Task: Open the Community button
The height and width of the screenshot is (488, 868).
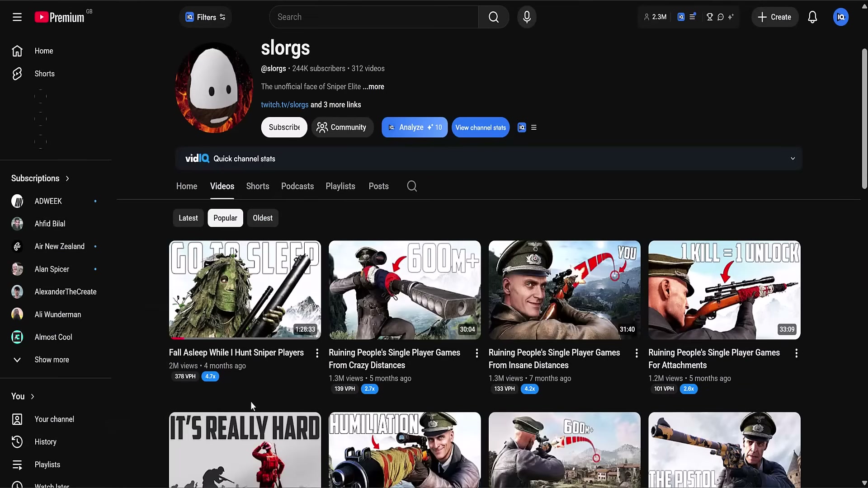Action: pyautogui.click(x=342, y=127)
